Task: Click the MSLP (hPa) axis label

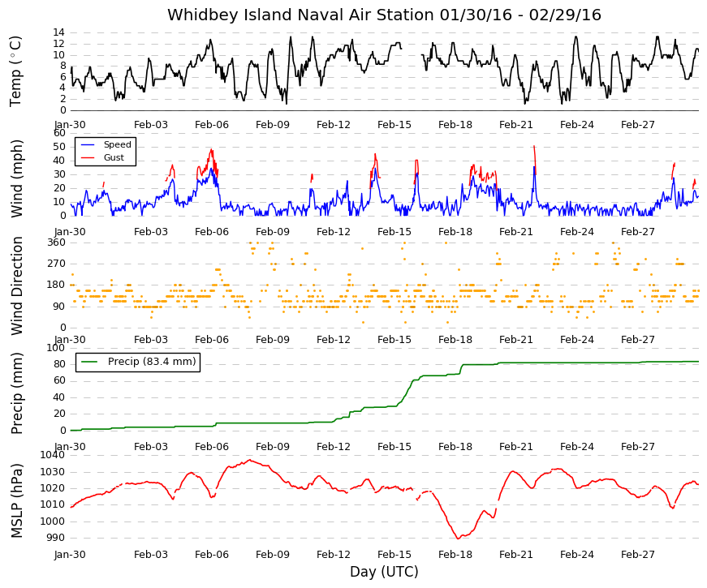Action: click(x=15, y=500)
